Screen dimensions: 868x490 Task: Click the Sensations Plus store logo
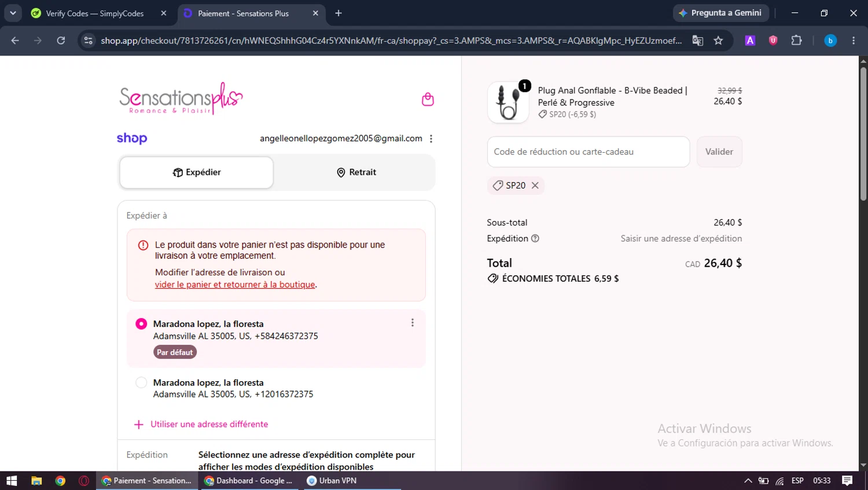point(181,98)
